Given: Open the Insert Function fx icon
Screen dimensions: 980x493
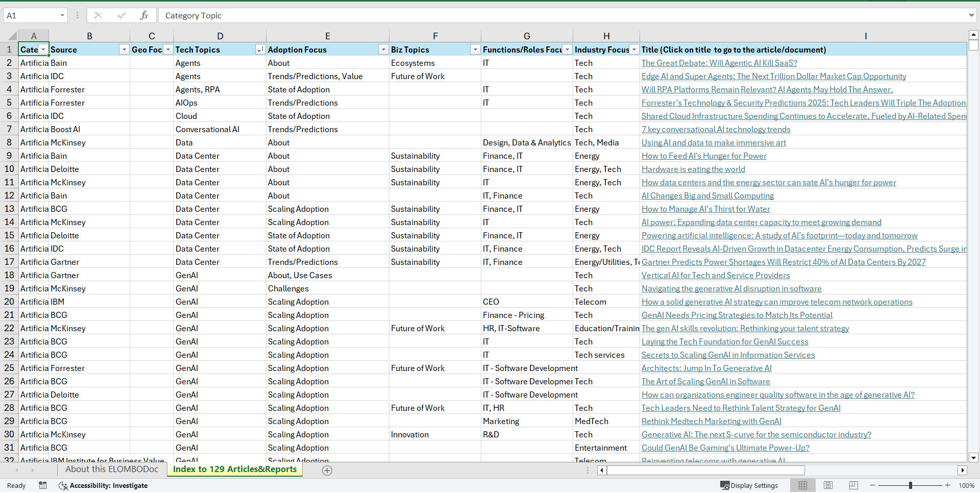Looking at the screenshot, I should tap(144, 15).
